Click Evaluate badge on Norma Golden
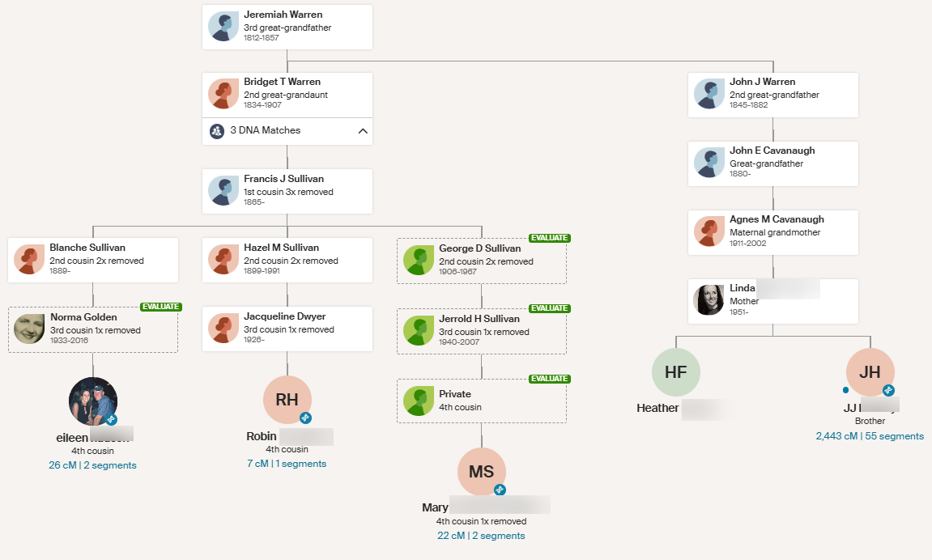Viewport: 932px width, 560px height. (161, 308)
